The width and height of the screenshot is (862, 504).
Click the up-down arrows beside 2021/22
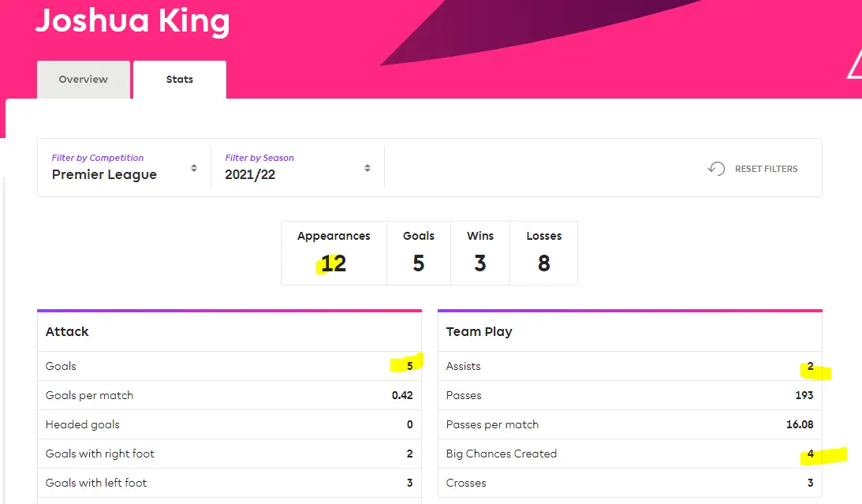point(368,168)
